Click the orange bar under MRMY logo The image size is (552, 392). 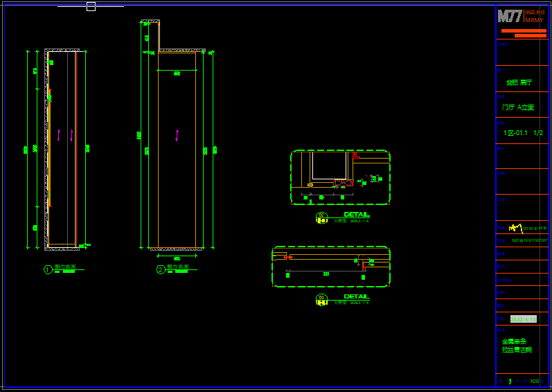pos(523,31)
